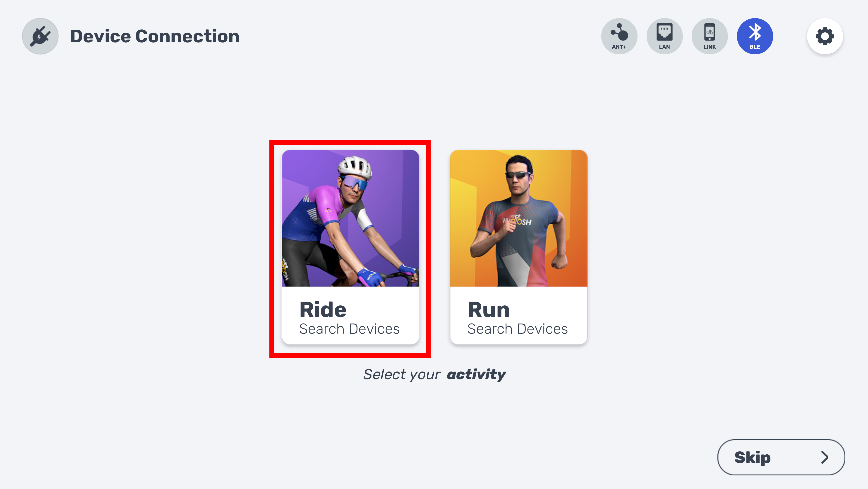Select the Ride activity card
This screenshot has height=489, width=868.
pyautogui.click(x=350, y=247)
